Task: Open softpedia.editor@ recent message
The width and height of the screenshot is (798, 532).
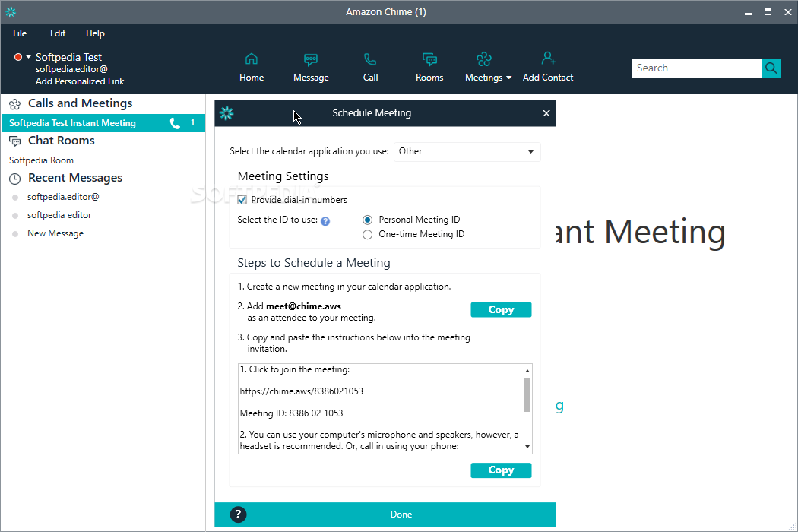Action: (63, 197)
